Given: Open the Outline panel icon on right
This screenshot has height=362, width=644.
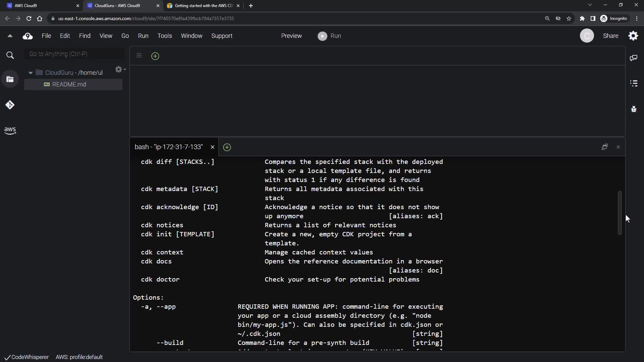Looking at the screenshot, I should point(634,83).
